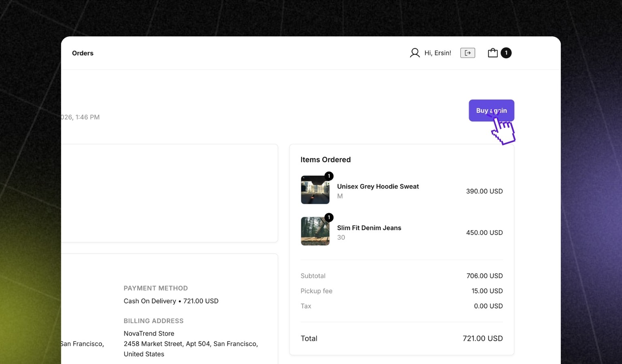Viewport: 622px width, 364px height.
Task: Click the Total label
Action: [309, 339]
